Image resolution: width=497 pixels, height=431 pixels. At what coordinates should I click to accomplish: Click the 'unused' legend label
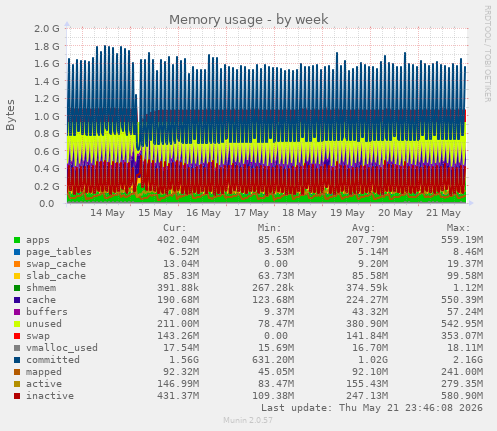click(x=44, y=324)
